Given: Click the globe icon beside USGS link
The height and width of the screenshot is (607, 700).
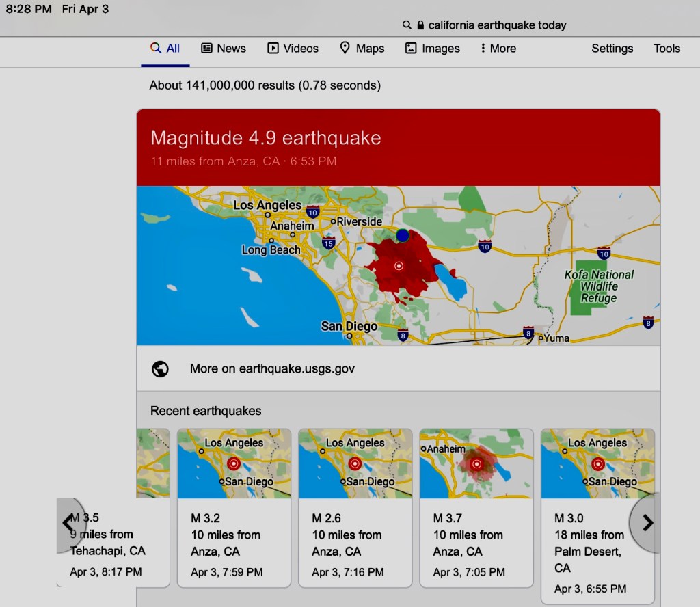Looking at the screenshot, I should 160,369.
